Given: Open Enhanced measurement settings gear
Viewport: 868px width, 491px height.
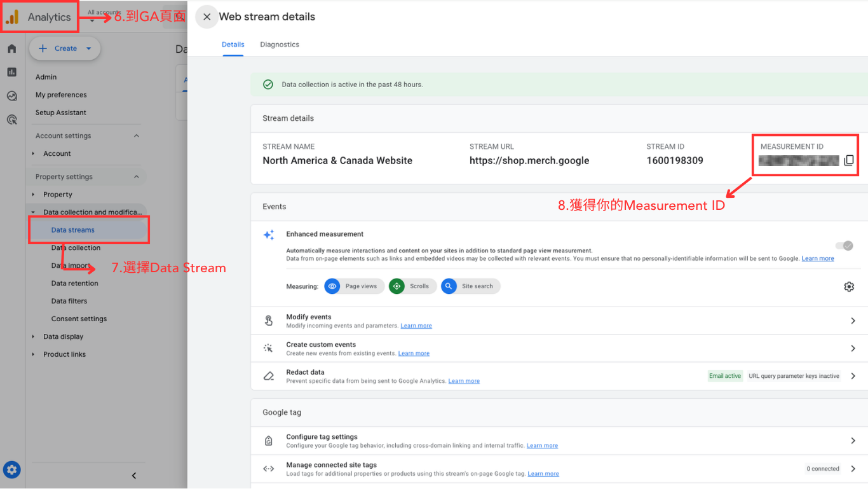Looking at the screenshot, I should pyautogui.click(x=848, y=287).
